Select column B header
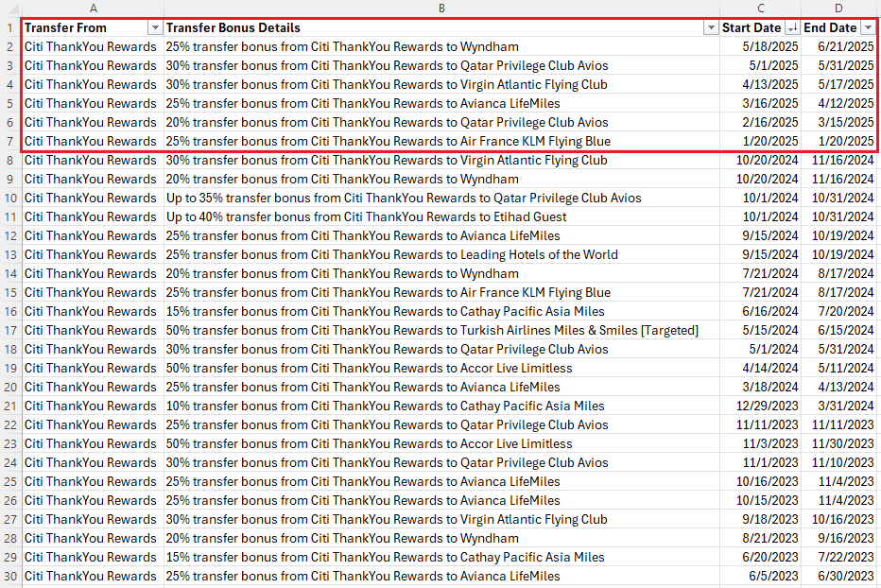The image size is (881, 588). tap(441, 9)
